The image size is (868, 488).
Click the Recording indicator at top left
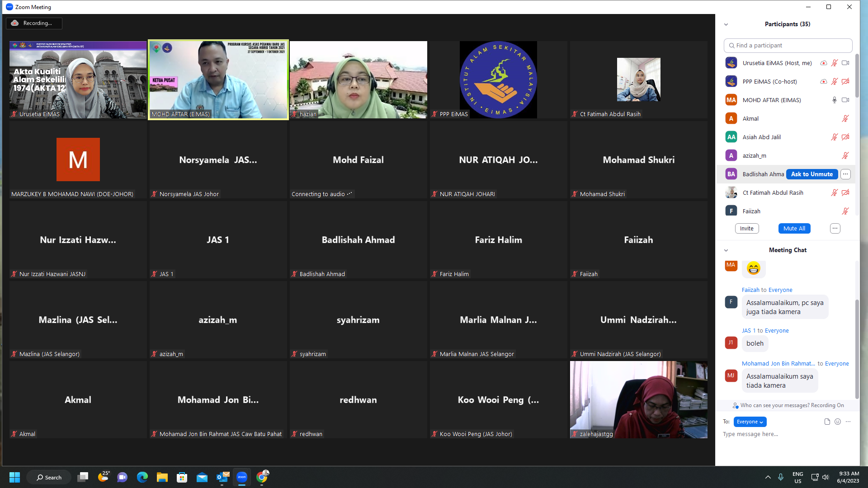34,23
